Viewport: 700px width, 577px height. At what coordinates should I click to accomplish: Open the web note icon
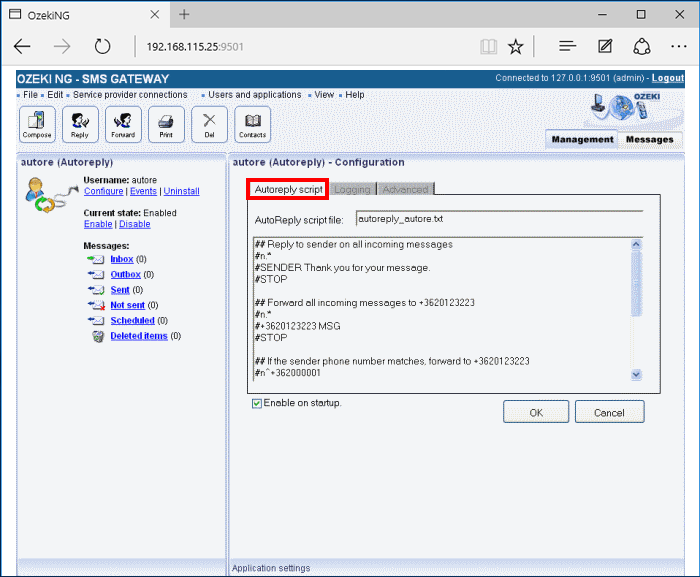point(605,46)
